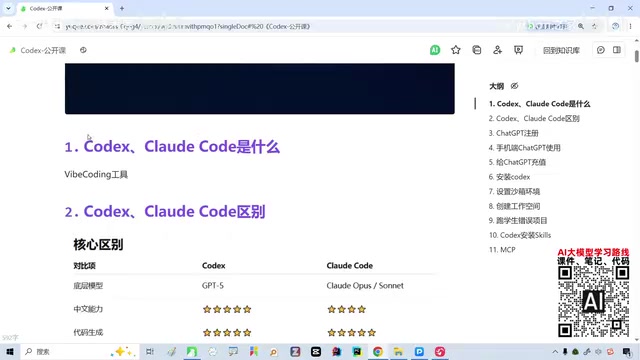The width and height of the screenshot is (640, 360).
Task: Open the copy document icon in toolbar
Action: 476,50
